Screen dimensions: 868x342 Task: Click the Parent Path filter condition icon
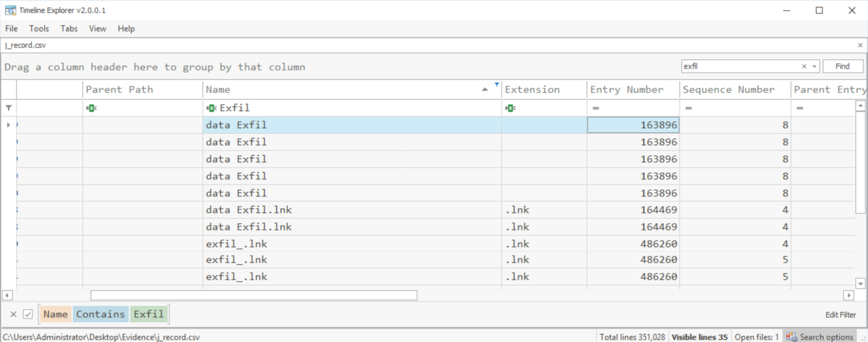tap(91, 108)
